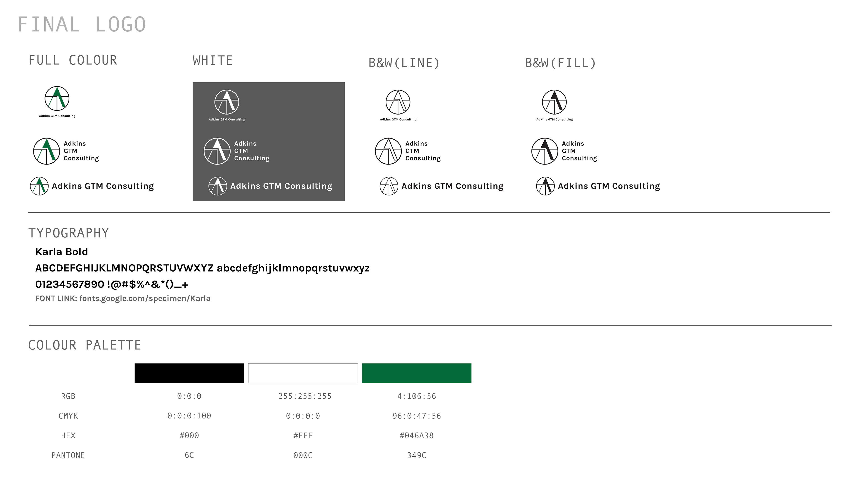Screen dimensions: 868x488
Task: Click HEX value #FFF
Action: coord(303,436)
